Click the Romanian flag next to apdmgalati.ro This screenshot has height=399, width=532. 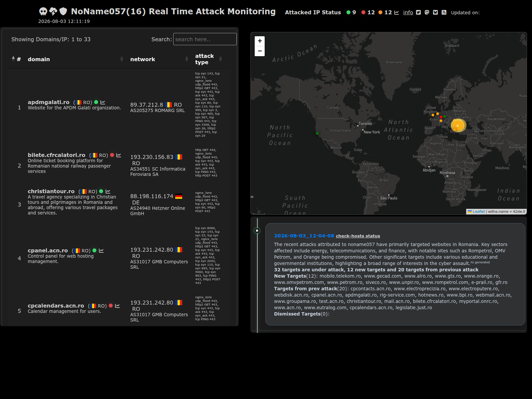[78, 102]
